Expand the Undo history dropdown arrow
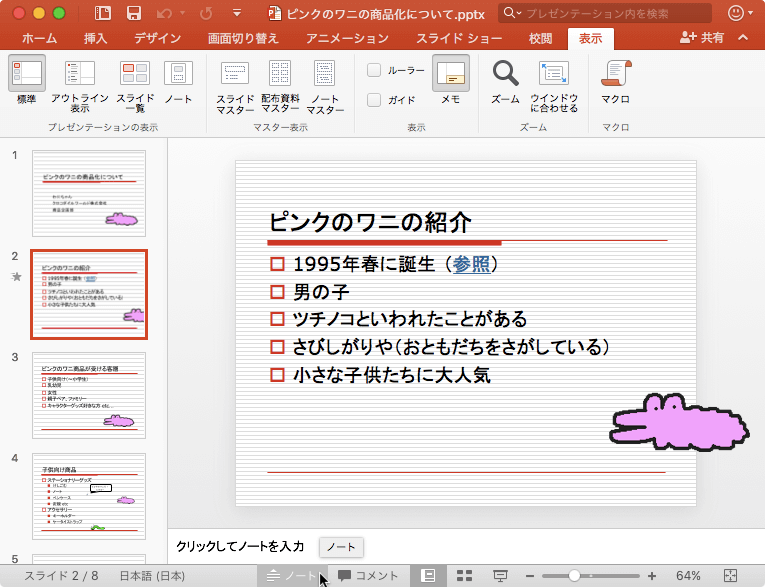The height and width of the screenshot is (587, 765). point(183,14)
